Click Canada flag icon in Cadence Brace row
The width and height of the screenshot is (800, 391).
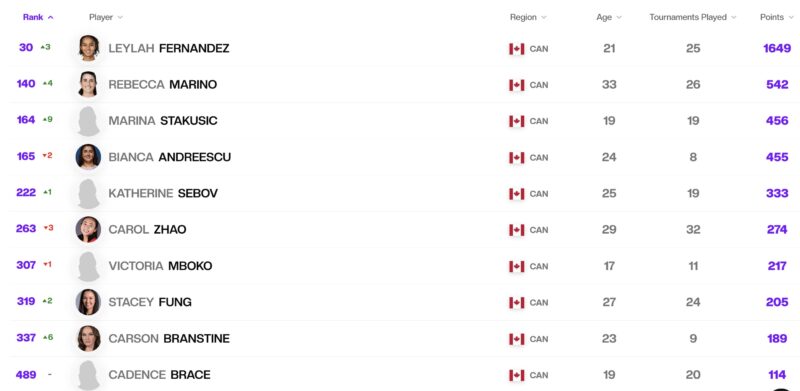tap(516, 375)
